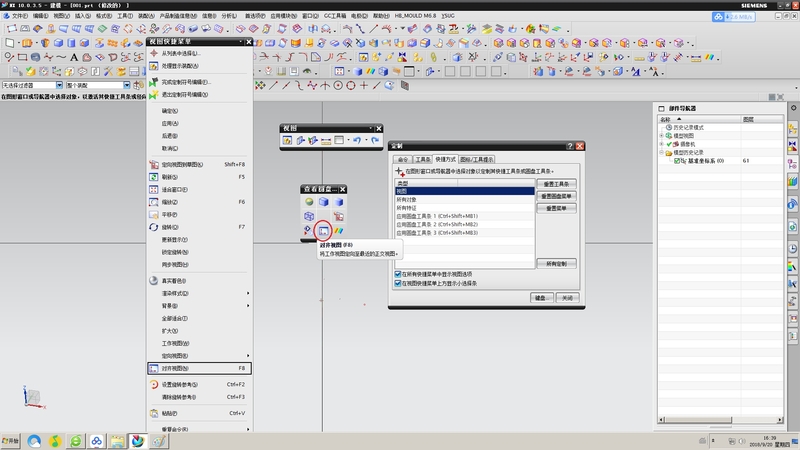The height and width of the screenshot is (450, 800).
Task: Click the 旋转 (Rotate) icon in the context menu
Action: [x=154, y=227]
